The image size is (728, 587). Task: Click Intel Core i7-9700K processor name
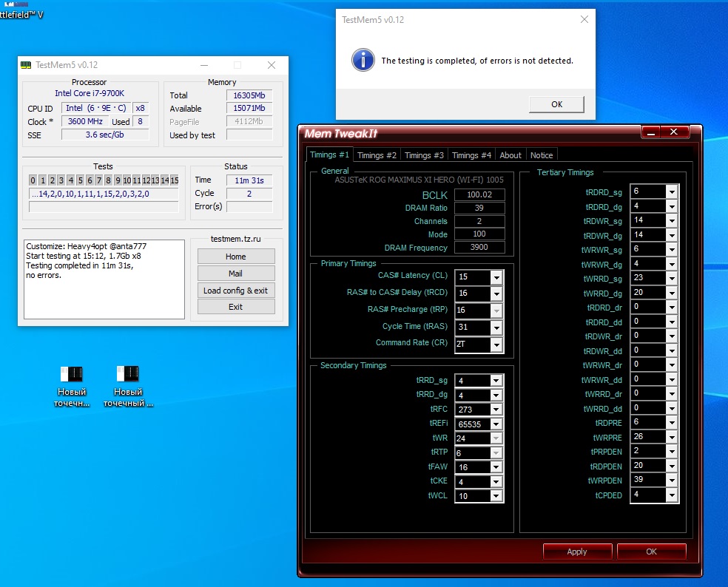[90, 93]
